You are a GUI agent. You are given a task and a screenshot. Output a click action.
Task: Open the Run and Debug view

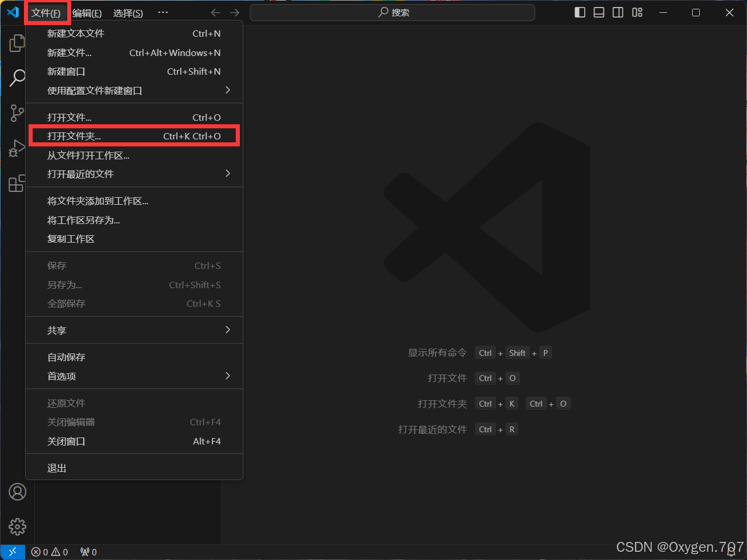18,148
